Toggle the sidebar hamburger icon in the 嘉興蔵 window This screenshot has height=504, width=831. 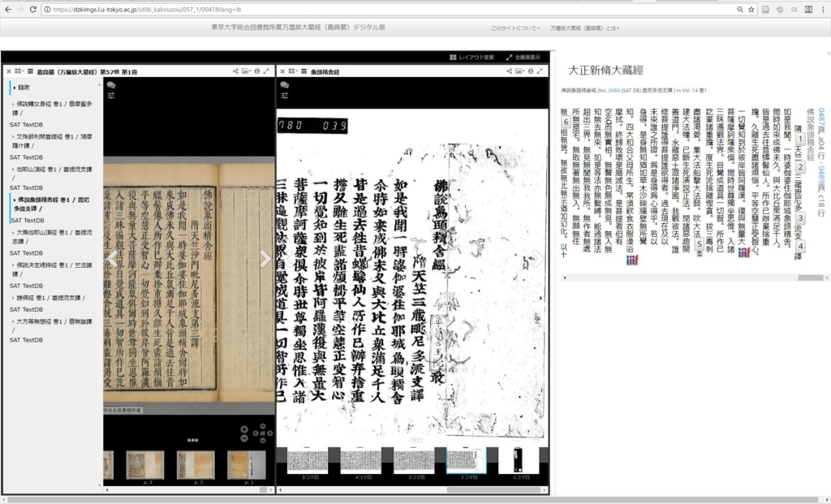(30, 71)
